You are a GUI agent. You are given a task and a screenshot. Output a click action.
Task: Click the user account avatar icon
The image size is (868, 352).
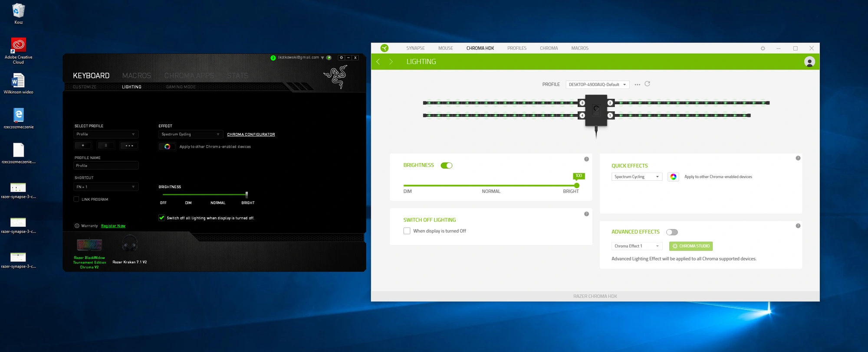coord(809,62)
